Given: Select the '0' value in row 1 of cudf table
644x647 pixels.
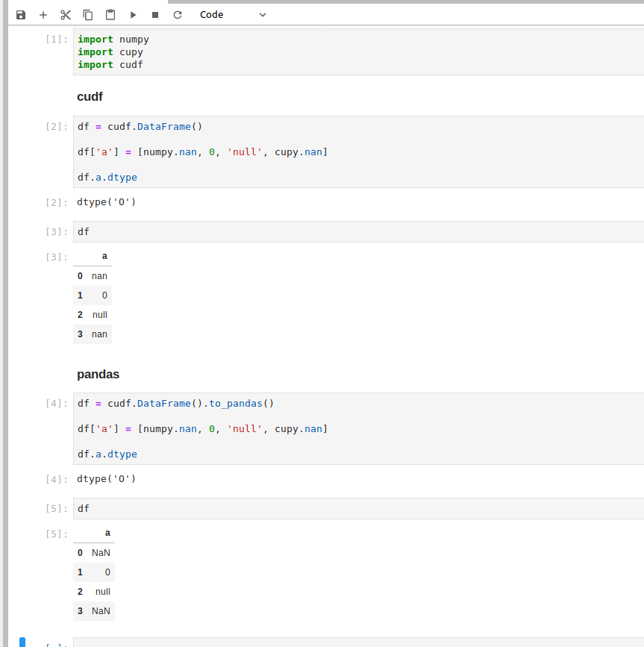Looking at the screenshot, I should 104,296.
